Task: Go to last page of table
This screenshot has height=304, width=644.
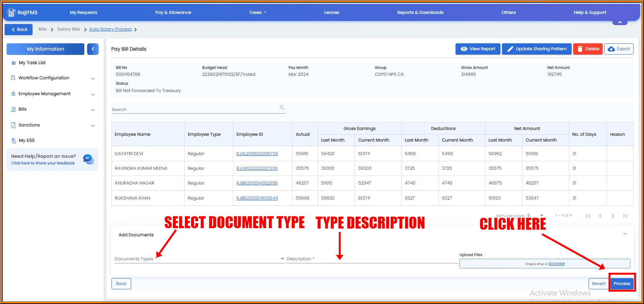Action: pos(625,216)
